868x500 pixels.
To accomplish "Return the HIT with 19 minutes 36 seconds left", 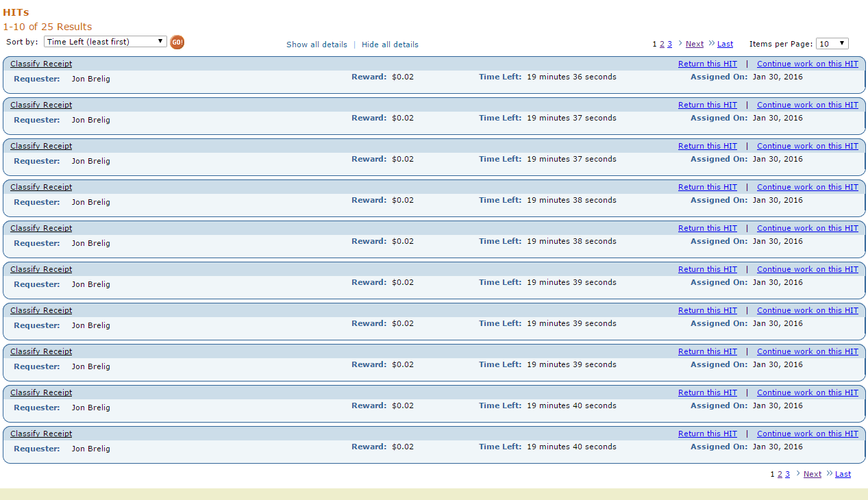I will [708, 64].
